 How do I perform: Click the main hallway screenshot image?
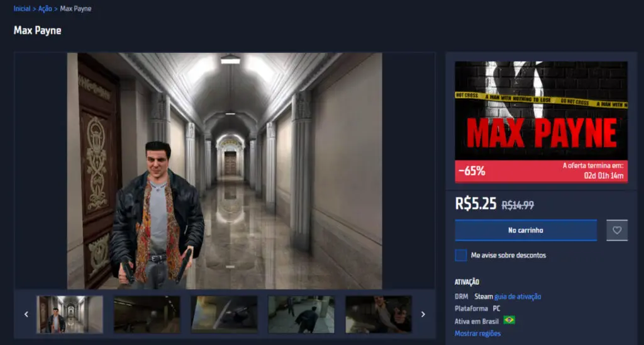click(x=225, y=171)
